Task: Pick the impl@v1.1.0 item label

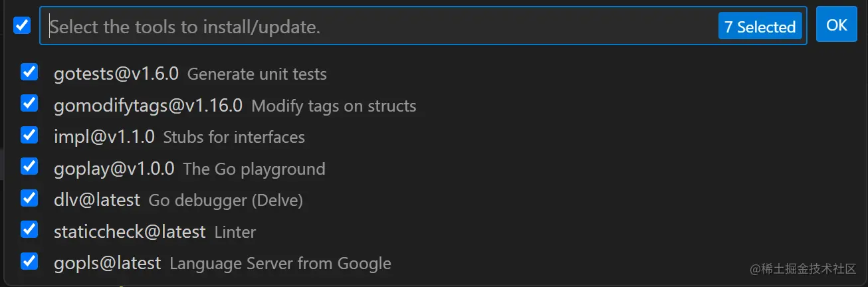Action: tap(104, 137)
